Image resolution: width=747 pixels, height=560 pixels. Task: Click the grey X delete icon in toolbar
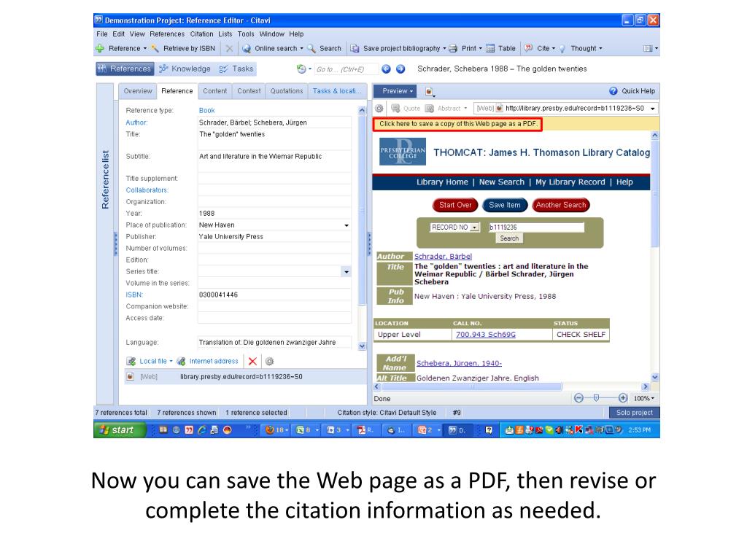point(229,48)
